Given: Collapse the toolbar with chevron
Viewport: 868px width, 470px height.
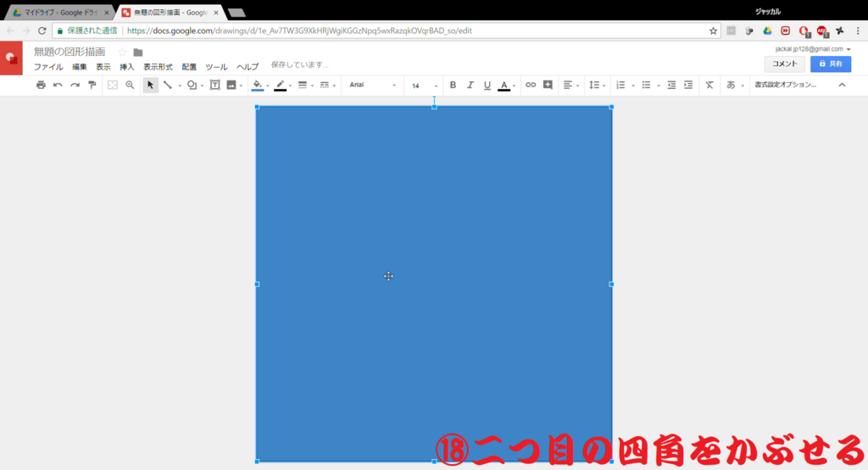Looking at the screenshot, I should tap(842, 86).
